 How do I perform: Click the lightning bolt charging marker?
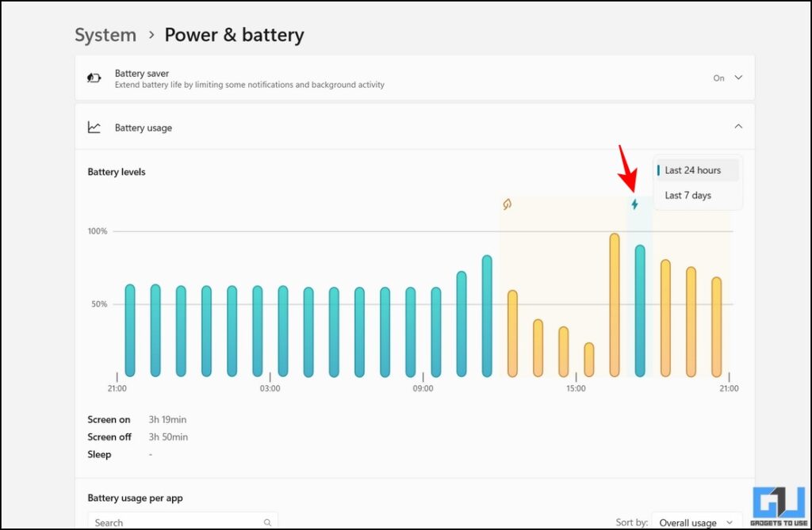tap(635, 204)
